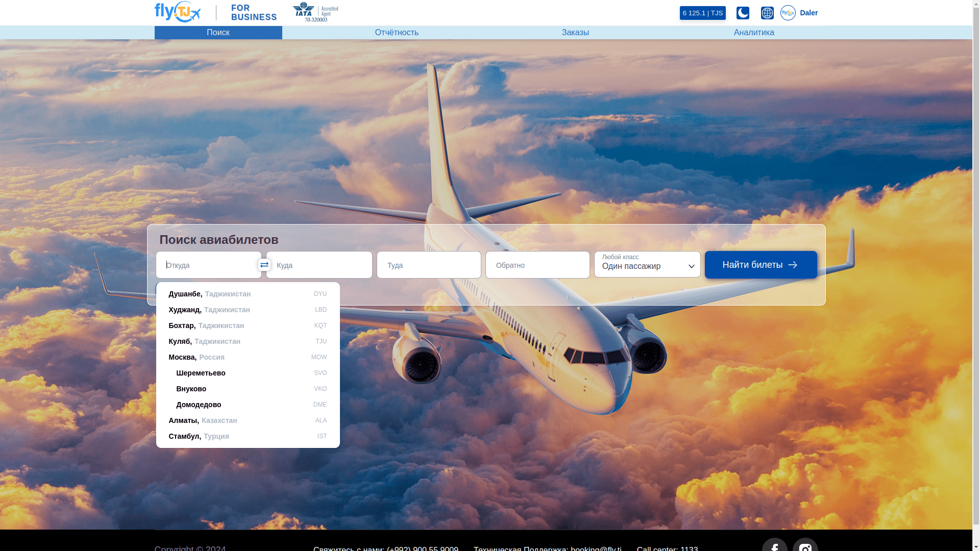Click the IATA accredited agent badge

pyautogui.click(x=315, y=12)
